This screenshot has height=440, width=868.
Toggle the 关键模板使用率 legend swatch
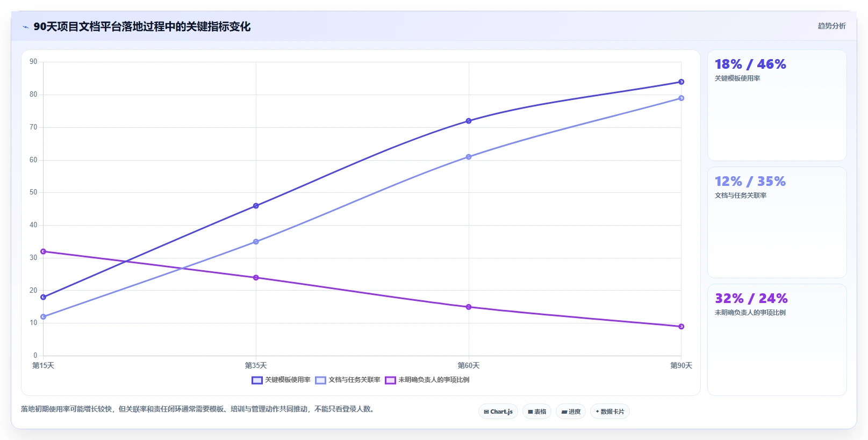point(257,380)
